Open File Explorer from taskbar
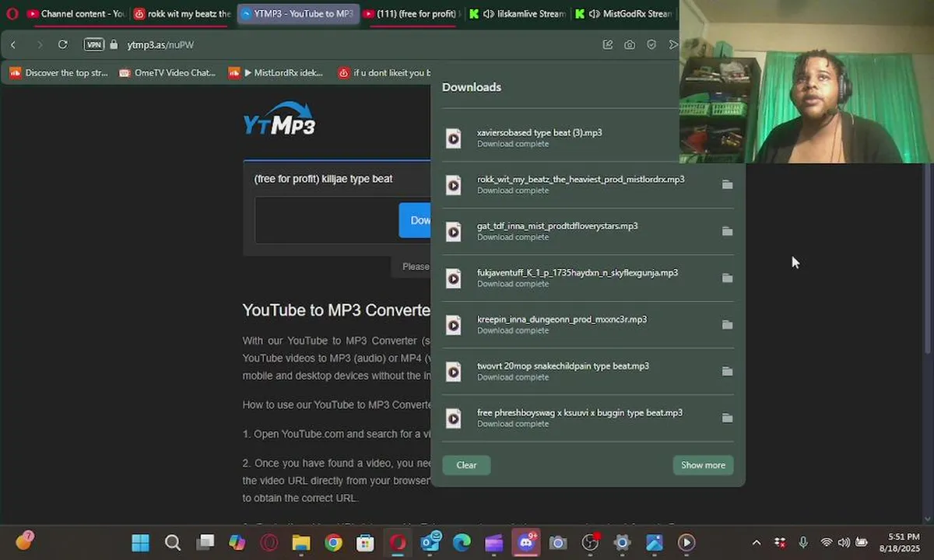This screenshot has height=560, width=934. tap(301, 543)
